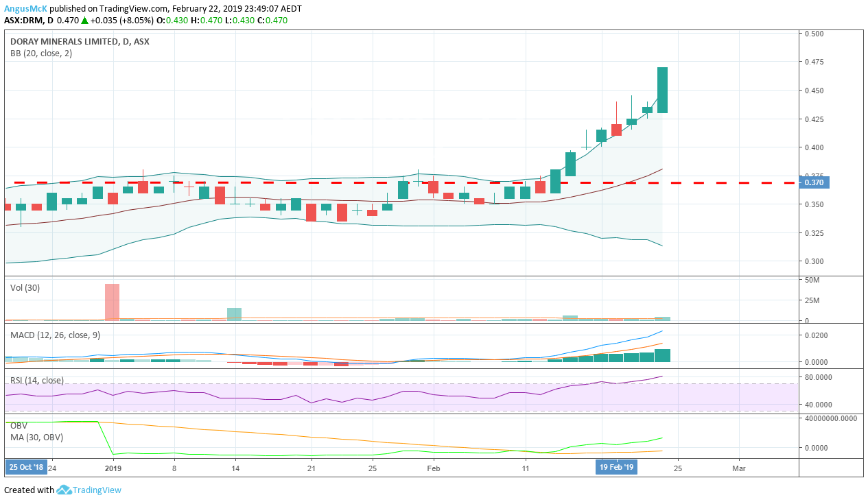Click the MA (30, OBV) label

(36, 438)
